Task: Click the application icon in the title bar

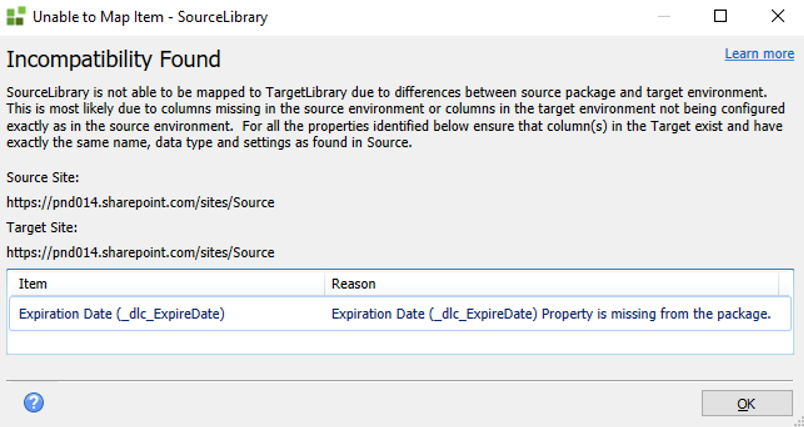Action: [x=17, y=17]
